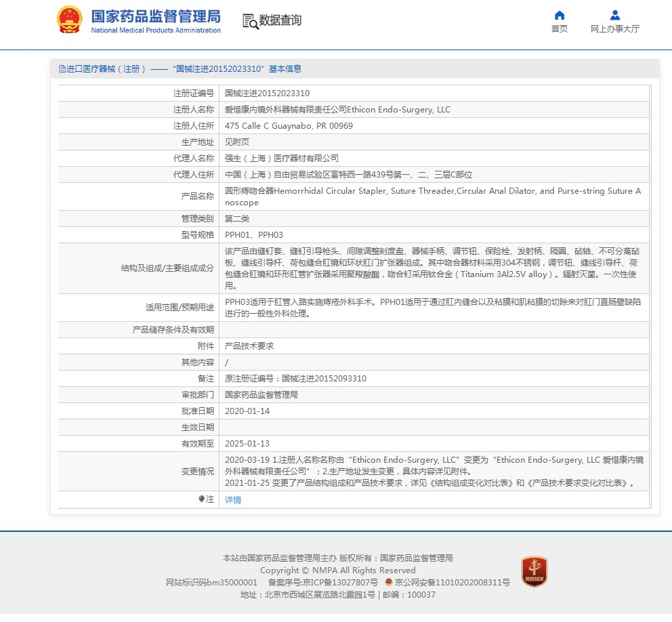Select the 代理人名称 row label
The image size is (672, 622).
(193, 159)
